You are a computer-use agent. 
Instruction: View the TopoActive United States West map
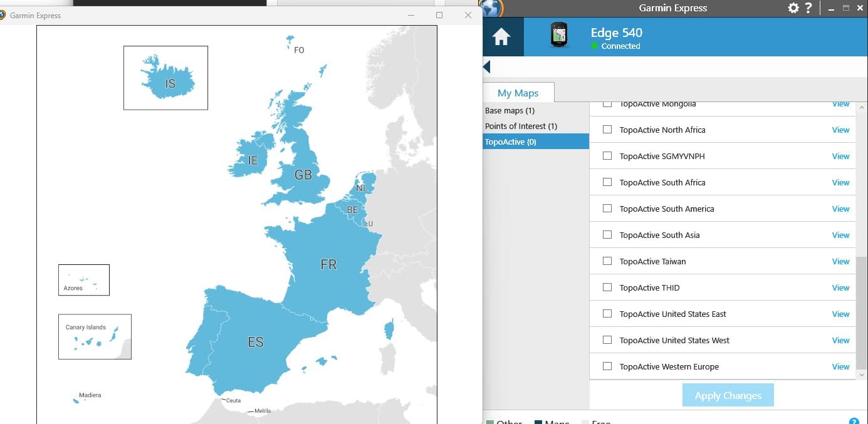point(840,340)
